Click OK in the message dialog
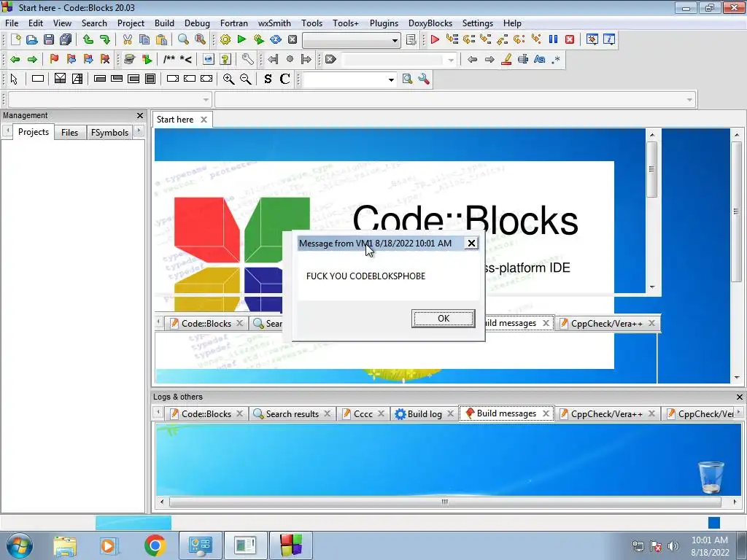This screenshot has height=560, width=747. click(x=443, y=319)
